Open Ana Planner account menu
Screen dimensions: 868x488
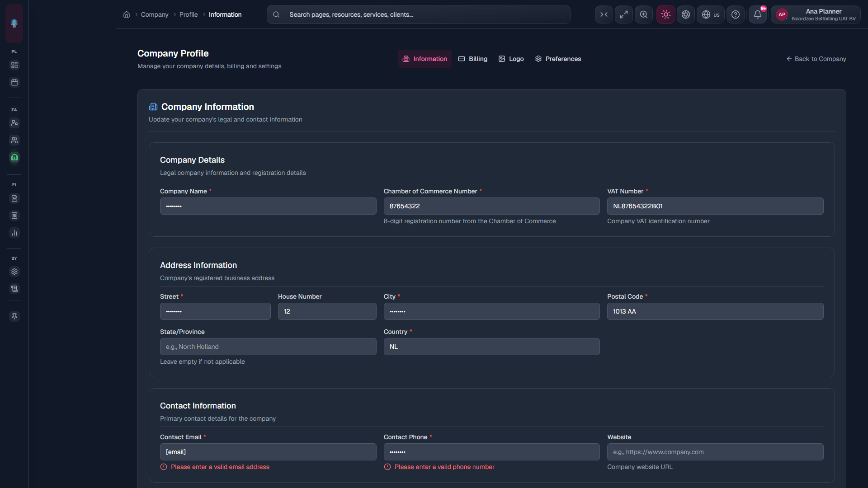point(816,14)
